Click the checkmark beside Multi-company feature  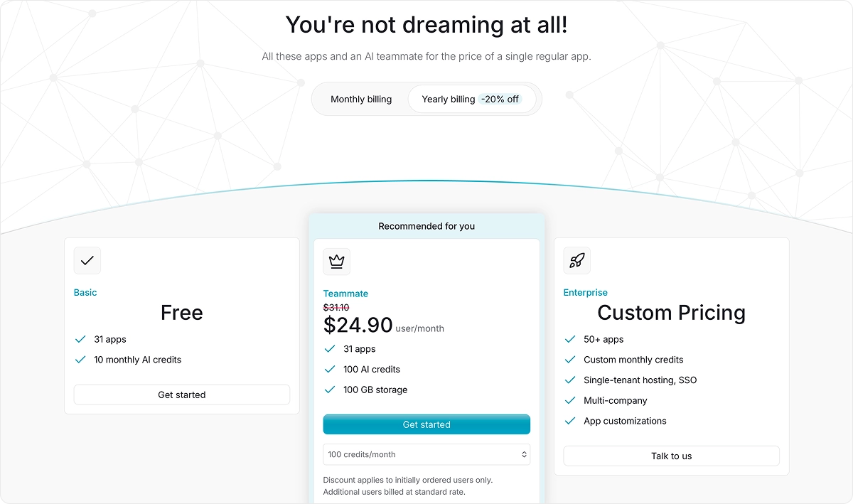[569, 400]
